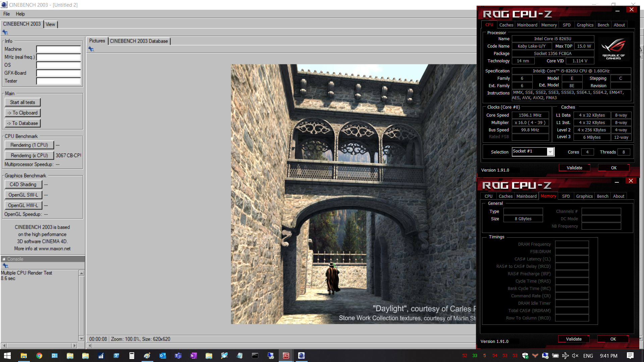This screenshot has height=362, width=644.
Task: Open the magnifier network app in the taskbar
Action: pos(224,356)
